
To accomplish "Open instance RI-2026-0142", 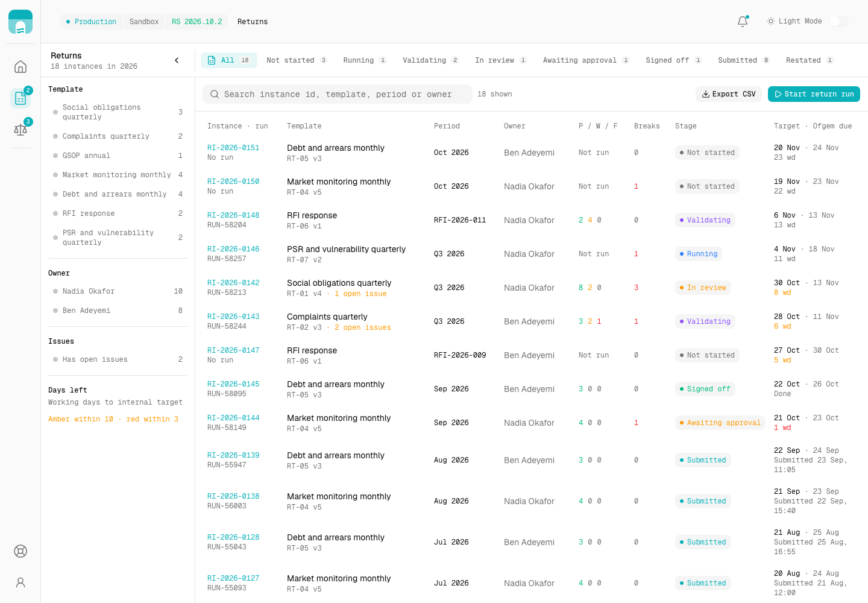I will pos(233,283).
